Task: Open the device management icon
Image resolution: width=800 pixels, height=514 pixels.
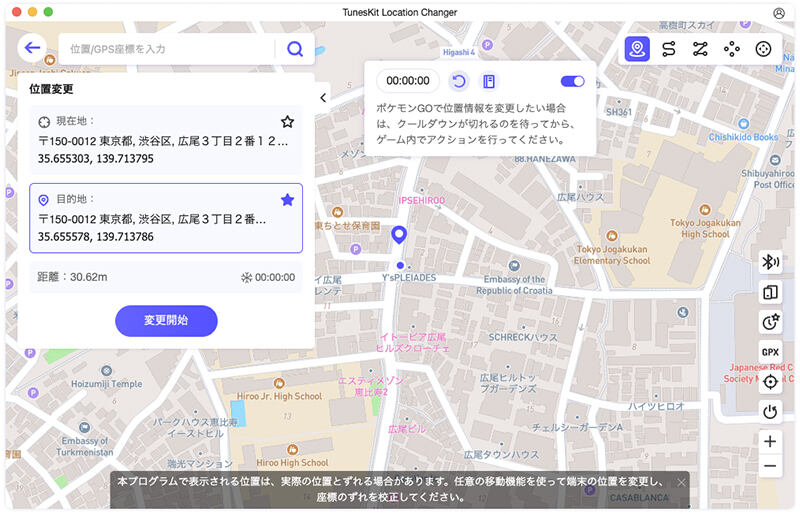Action: pos(770,292)
